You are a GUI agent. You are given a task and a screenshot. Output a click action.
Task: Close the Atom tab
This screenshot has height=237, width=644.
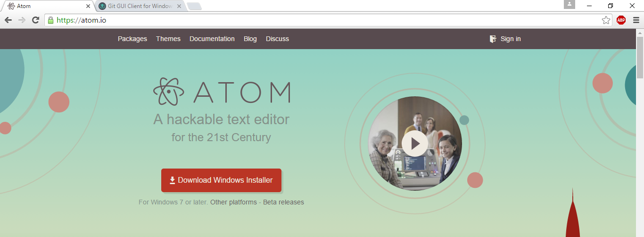tap(88, 6)
